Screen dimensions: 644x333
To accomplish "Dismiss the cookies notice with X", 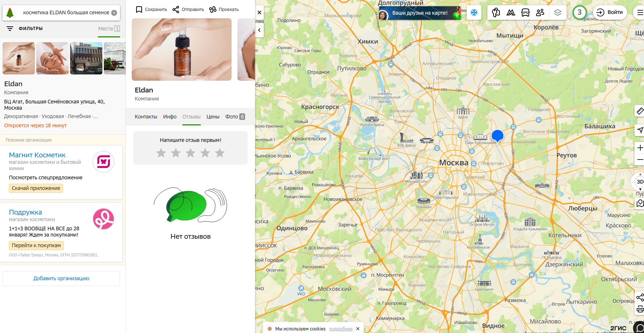I will [x=358, y=329].
